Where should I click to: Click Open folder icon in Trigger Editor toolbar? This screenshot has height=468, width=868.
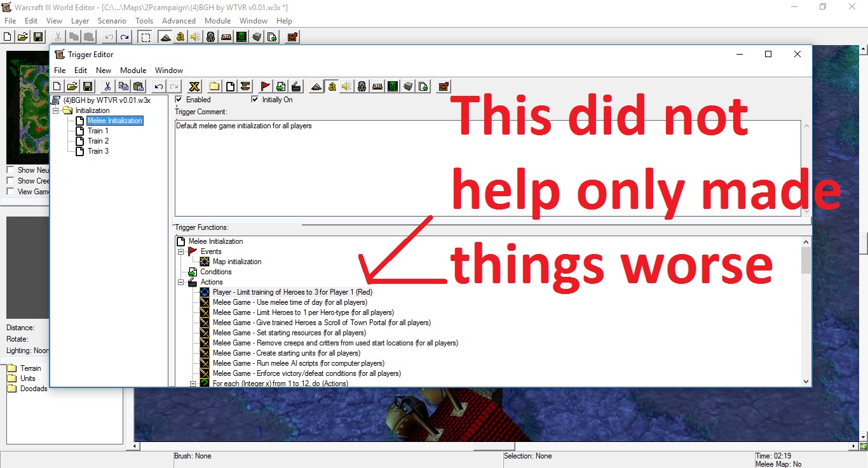coord(72,86)
